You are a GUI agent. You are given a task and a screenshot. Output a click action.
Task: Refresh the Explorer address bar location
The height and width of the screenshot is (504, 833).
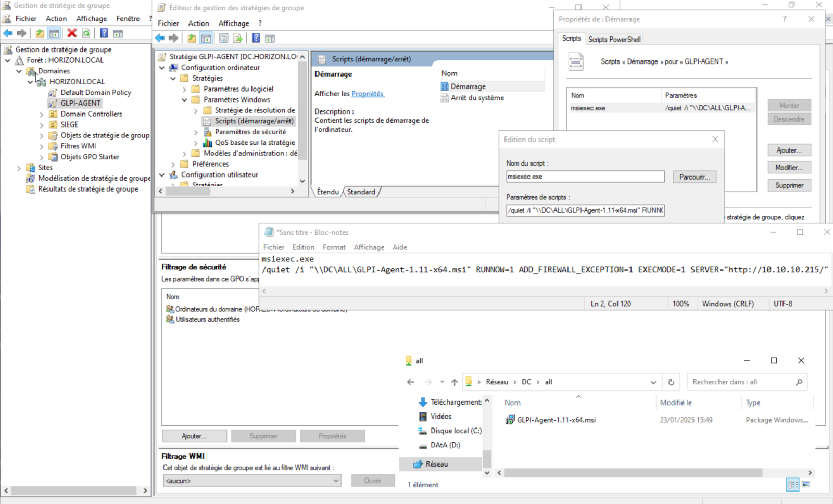point(671,382)
